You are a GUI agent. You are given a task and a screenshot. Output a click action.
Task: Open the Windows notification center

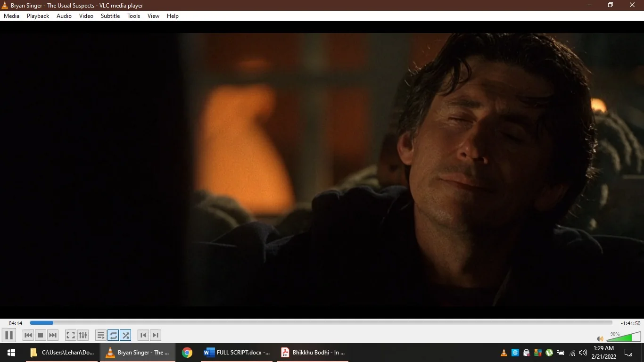pyautogui.click(x=628, y=353)
